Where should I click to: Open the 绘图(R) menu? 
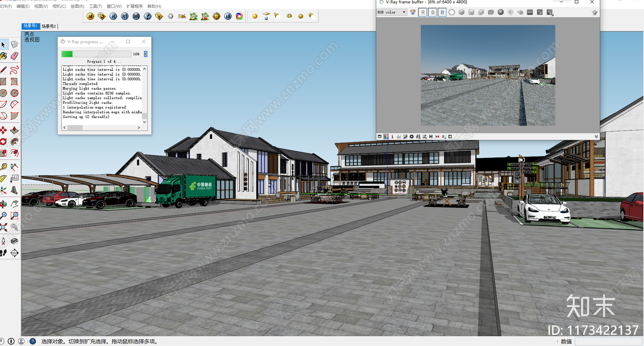pos(77,6)
